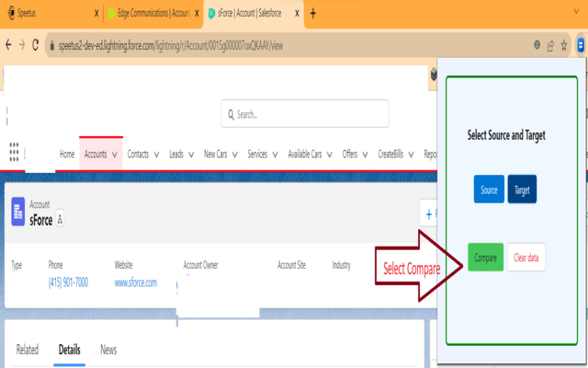Click the blue extension icon in the toolbar
The width and height of the screenshot is (588, 368).
[x=581, y=45]
